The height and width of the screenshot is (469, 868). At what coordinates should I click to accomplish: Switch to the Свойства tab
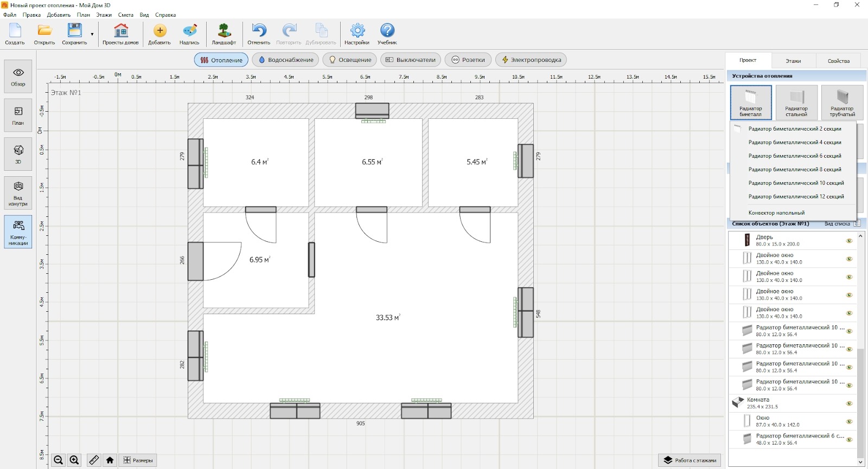[838, 61]
